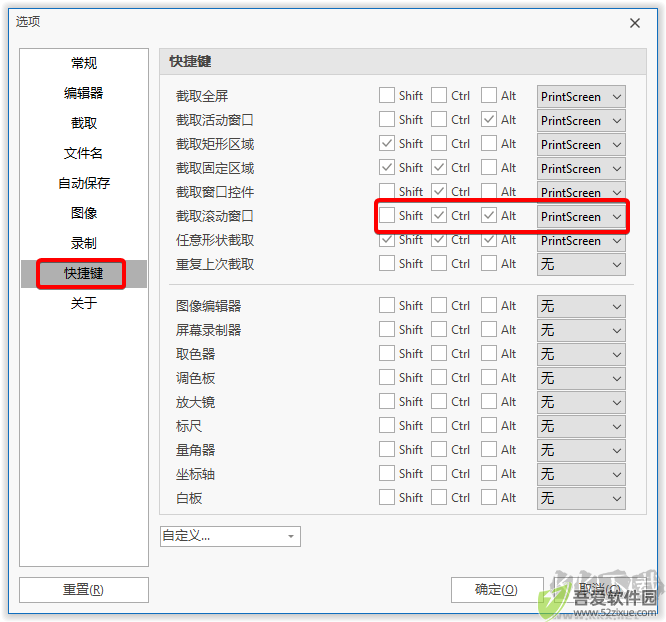Open key dropdown for 图像编辑器
The width and height of the screenshot is (666, 622).
pyautogui.click(x=581, y=306)
